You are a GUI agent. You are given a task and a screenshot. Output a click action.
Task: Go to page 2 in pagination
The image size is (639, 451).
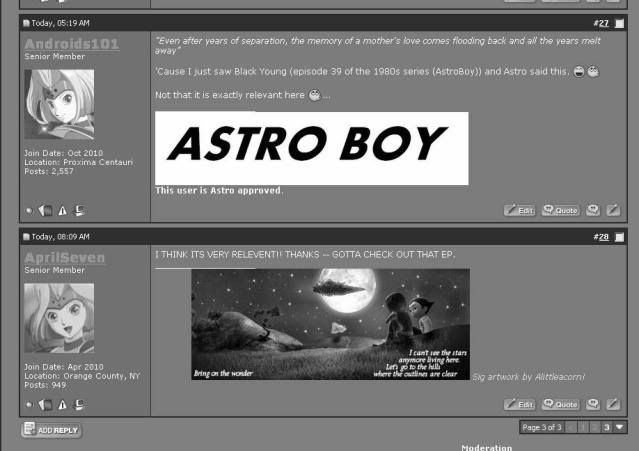pyautogui.click(x=595, y=427)
